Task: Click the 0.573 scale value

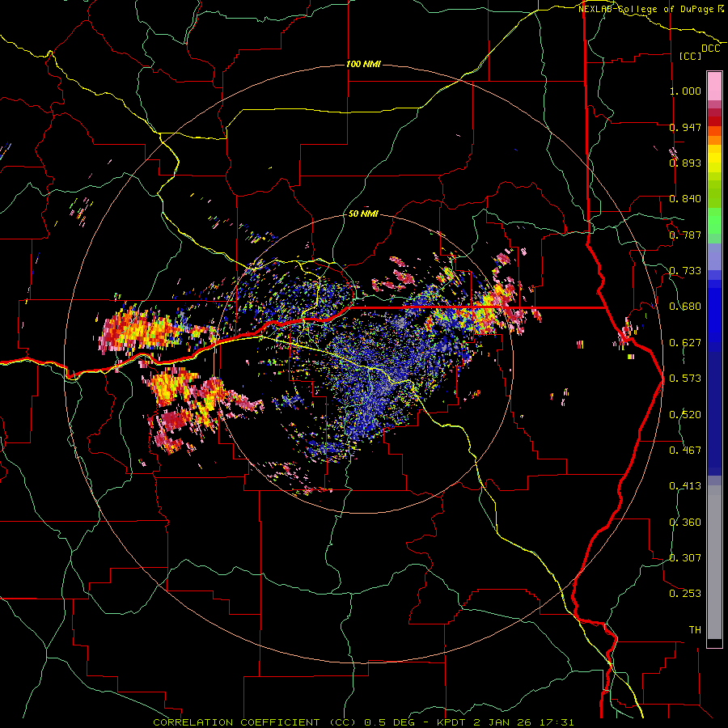Action: tap(685, 379)
